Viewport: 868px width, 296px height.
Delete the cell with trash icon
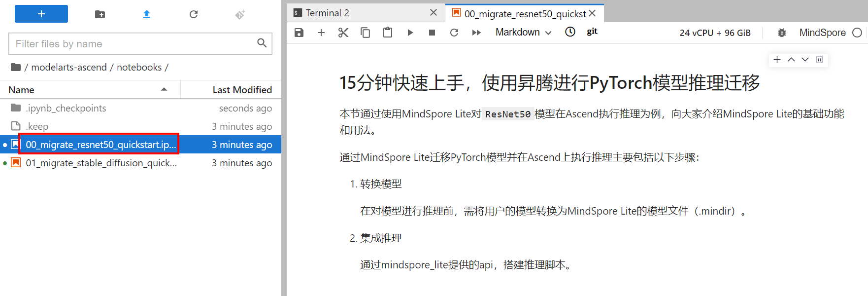coord(819,60)
